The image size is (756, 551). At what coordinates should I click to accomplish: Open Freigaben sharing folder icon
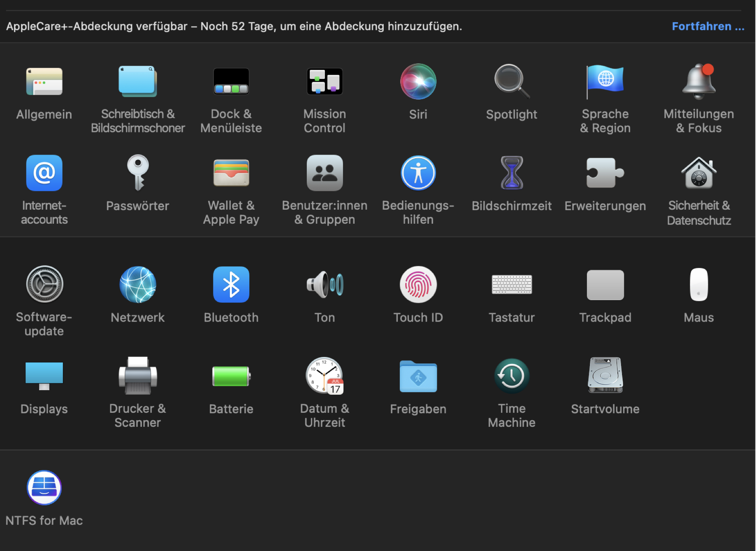418,376
